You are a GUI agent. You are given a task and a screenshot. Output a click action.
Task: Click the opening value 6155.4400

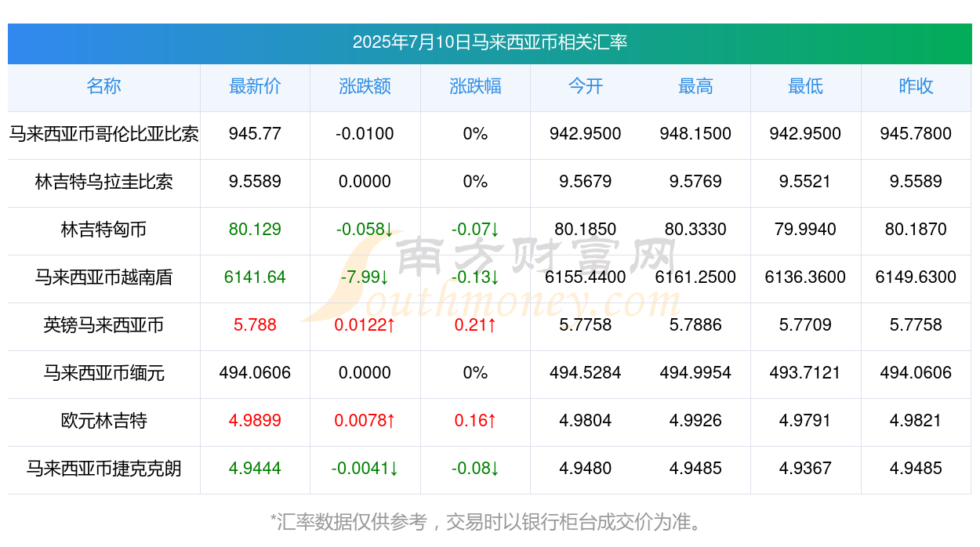[586, 277]
